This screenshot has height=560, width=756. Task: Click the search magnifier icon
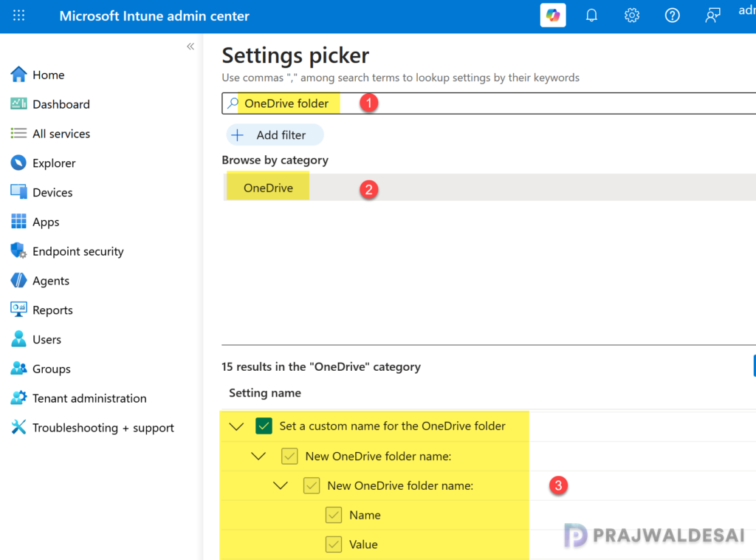(x=233, y=103)
